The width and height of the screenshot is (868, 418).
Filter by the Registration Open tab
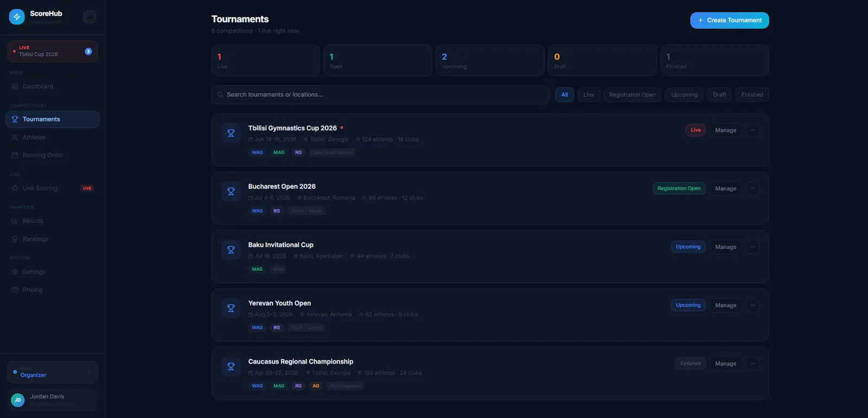click(632, 94)
